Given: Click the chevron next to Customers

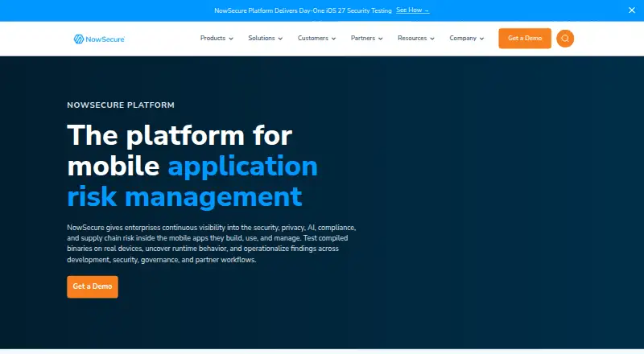Looking at the screenshot, I should [333, 39].
